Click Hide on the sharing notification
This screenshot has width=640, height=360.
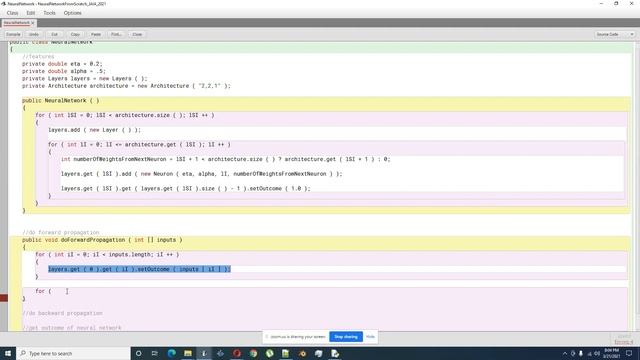pyautogui.click(x=370, y=337)
